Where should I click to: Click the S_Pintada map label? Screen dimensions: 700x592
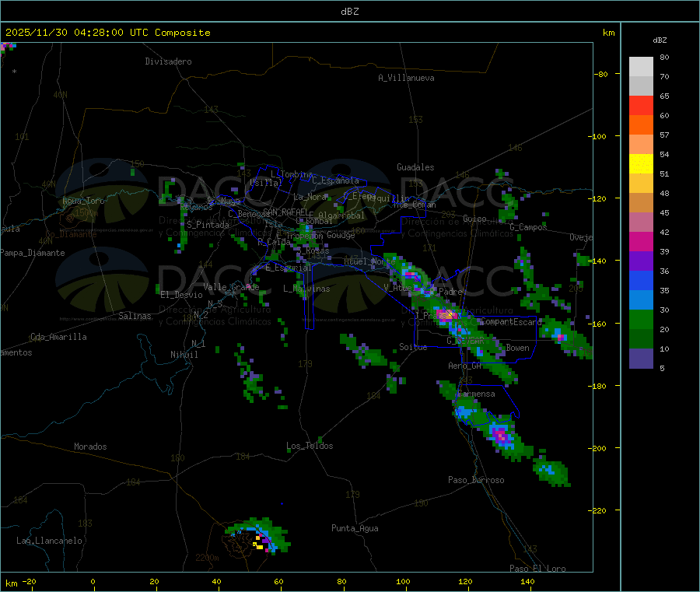pos(208,225)
